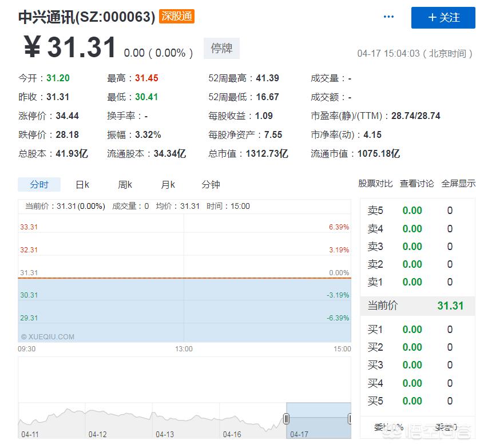
Task: Switch to the 周k chart tab
Action: pyautogui.click(x=125, y=185)
